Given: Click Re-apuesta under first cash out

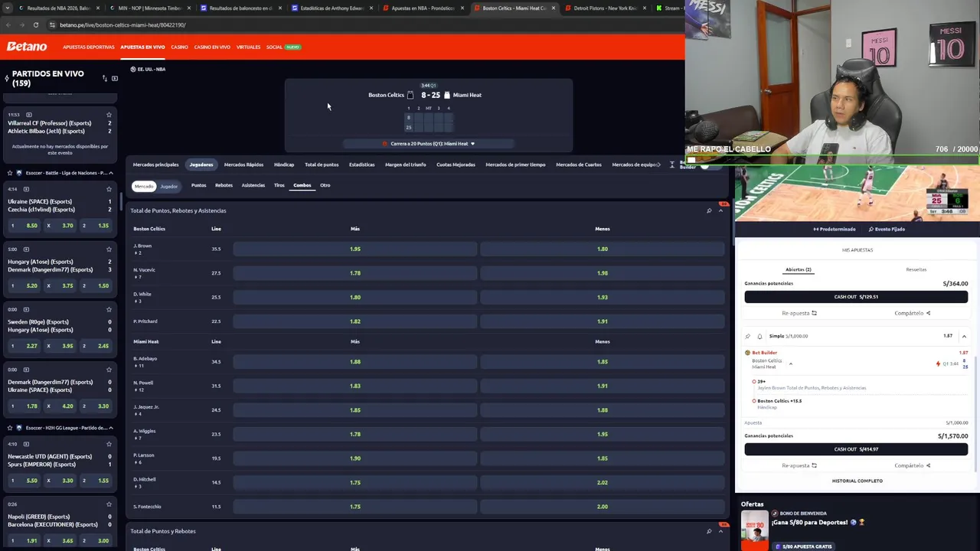Looking at the screenshot, I should (x=799, y=313).
